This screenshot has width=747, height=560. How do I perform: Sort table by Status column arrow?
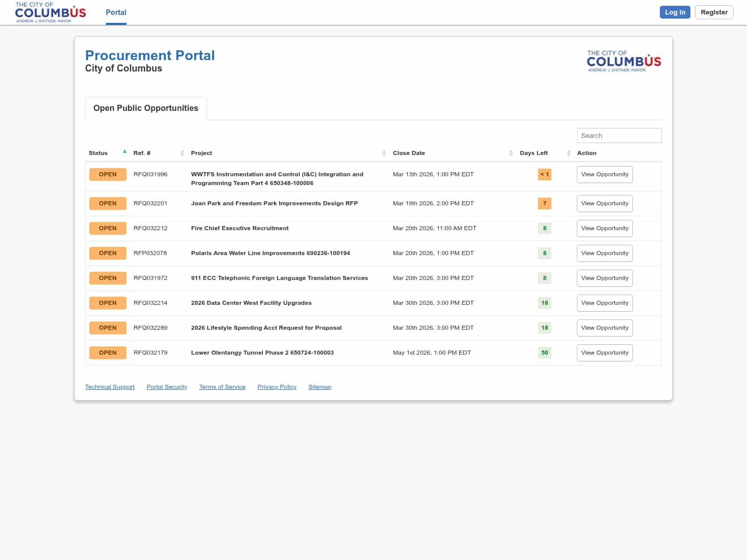point(125,152)
